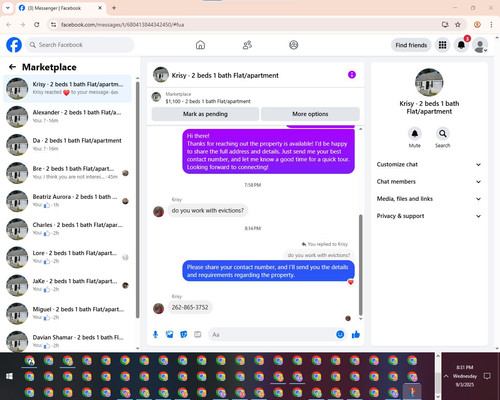Open the Davian Shamar conversation
Image resolution: width=500 pixels, height=400 pixels.
[68, 341]
